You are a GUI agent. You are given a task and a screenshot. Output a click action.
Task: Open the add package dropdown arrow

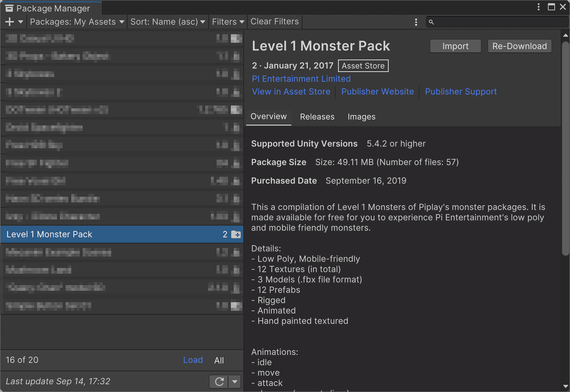point(20,22)
